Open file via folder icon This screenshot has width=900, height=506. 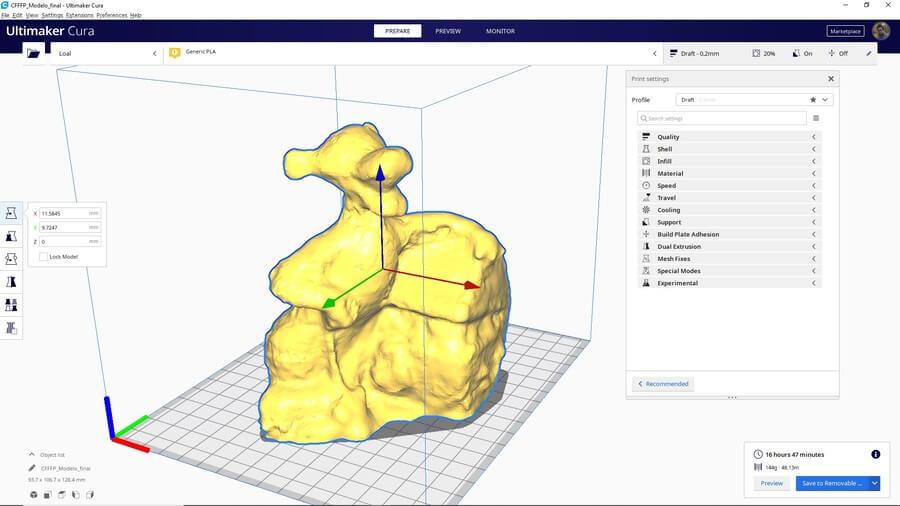(x=33, y=53)
